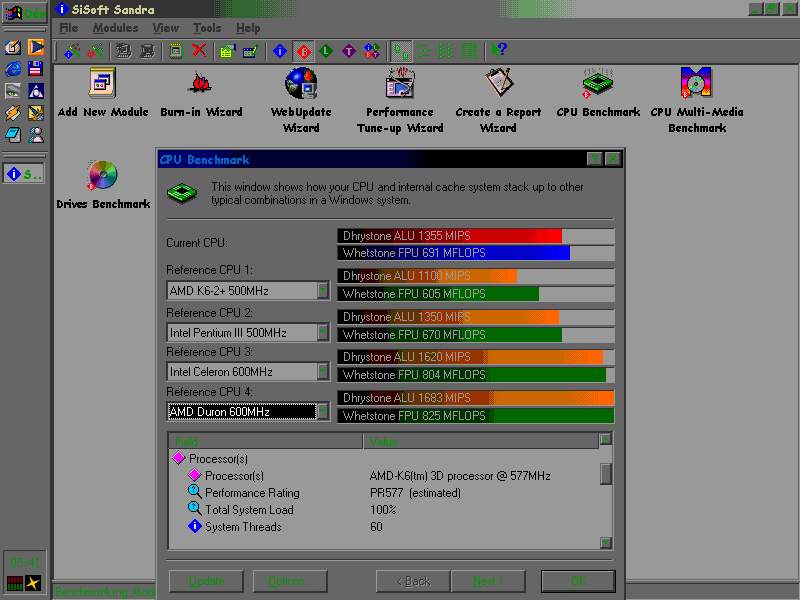The height and width of the screenshot is (600, 800).
Task: Start the Performance Tune-up Wizard
Action: click(x=400, y=101)
